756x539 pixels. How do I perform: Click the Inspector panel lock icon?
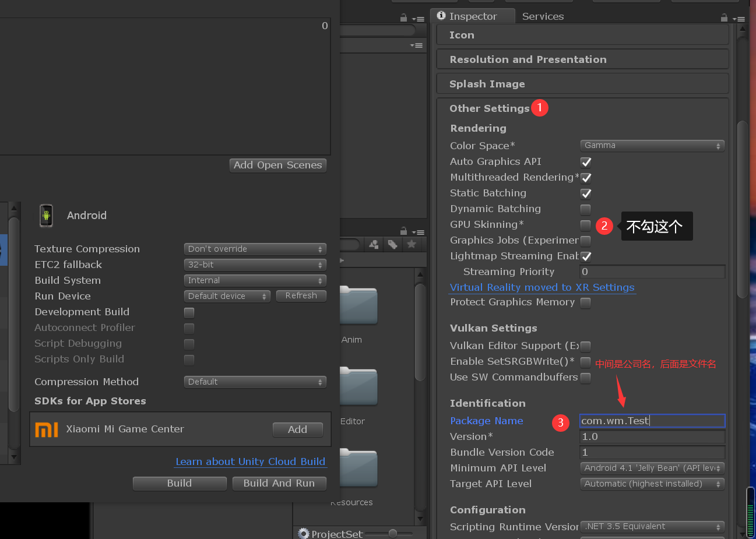[x=724, y=18]
